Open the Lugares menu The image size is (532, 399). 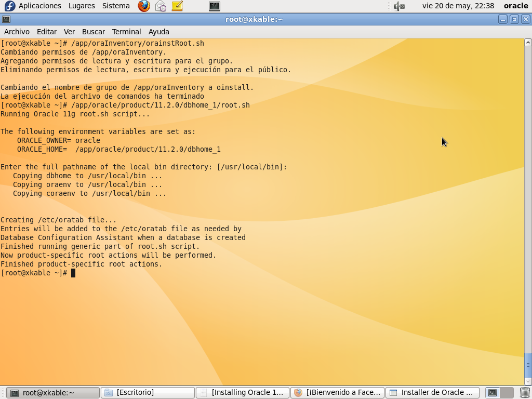coord(82,6)
